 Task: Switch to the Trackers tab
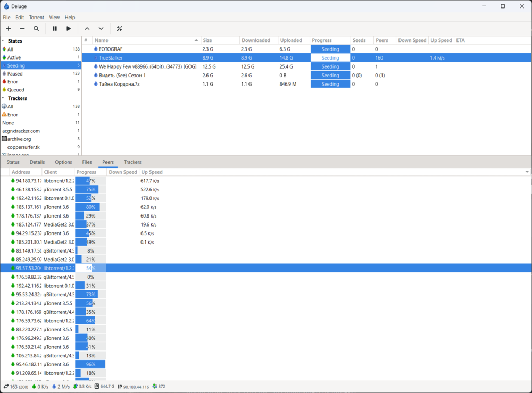(x=132, y=162)
